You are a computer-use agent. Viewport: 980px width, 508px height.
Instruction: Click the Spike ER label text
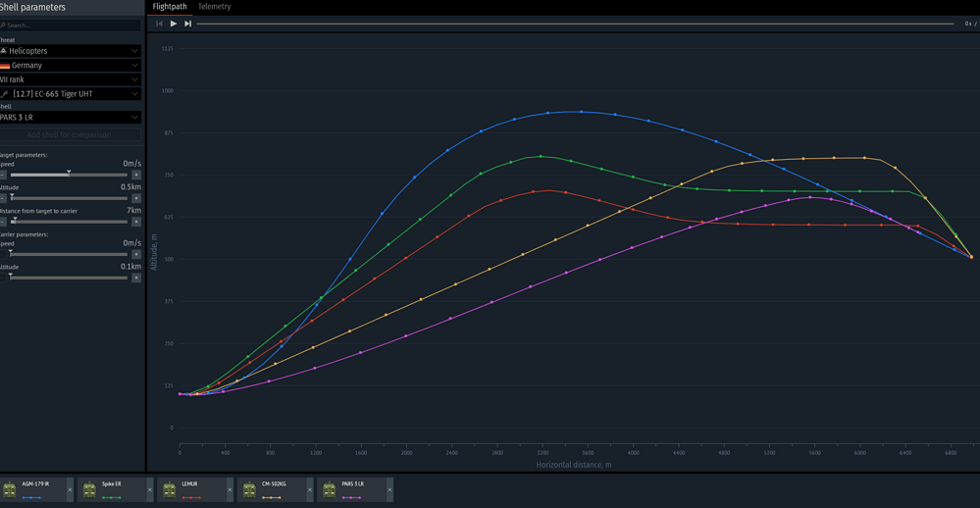click(111, 484)
